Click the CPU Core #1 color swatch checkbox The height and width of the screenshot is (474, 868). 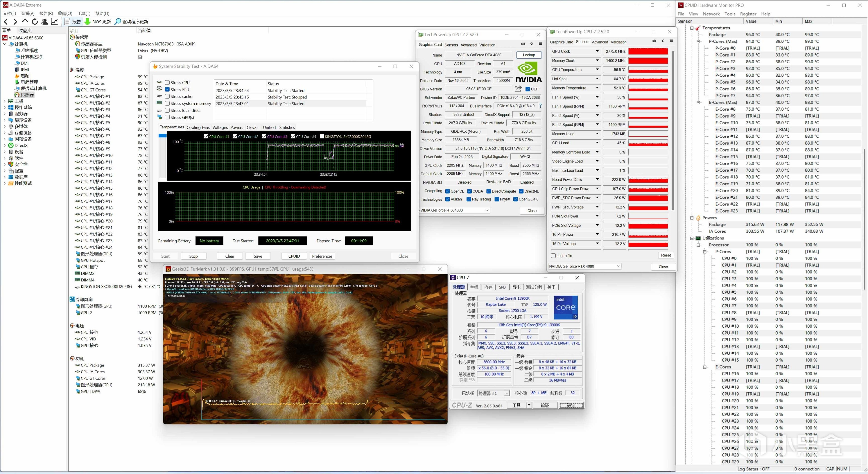click(x=206, y=136)
